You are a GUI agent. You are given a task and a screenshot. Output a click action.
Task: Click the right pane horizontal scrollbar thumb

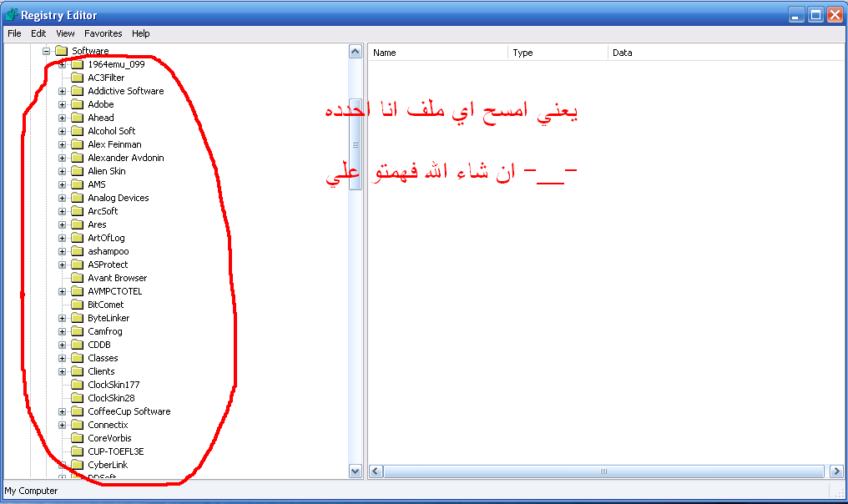603,471
